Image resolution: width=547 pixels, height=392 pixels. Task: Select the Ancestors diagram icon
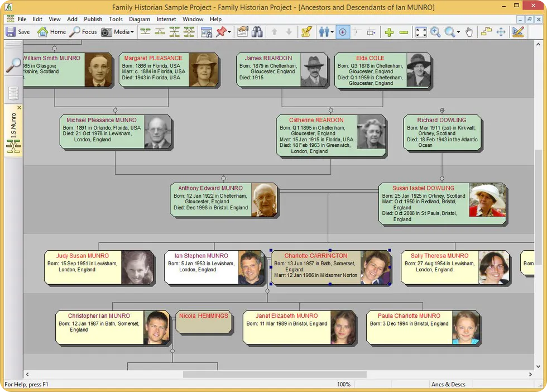145,32
